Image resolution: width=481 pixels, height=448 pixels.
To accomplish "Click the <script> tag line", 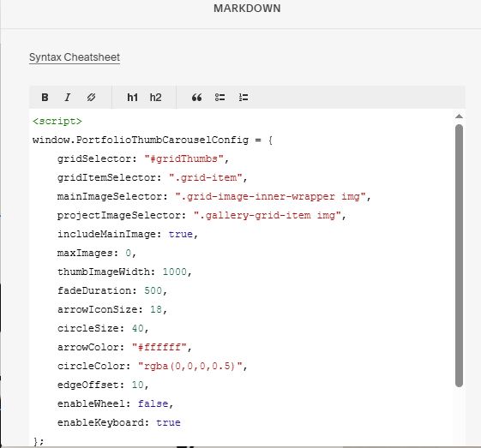I will click(57, 122).
